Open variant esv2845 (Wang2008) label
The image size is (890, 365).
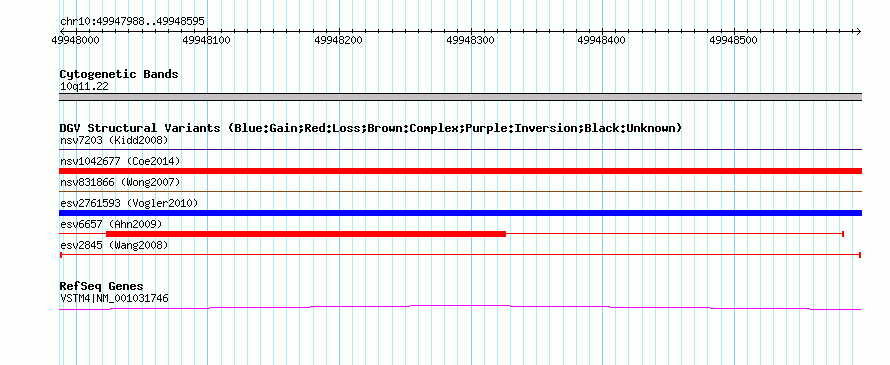pos(114,245)
